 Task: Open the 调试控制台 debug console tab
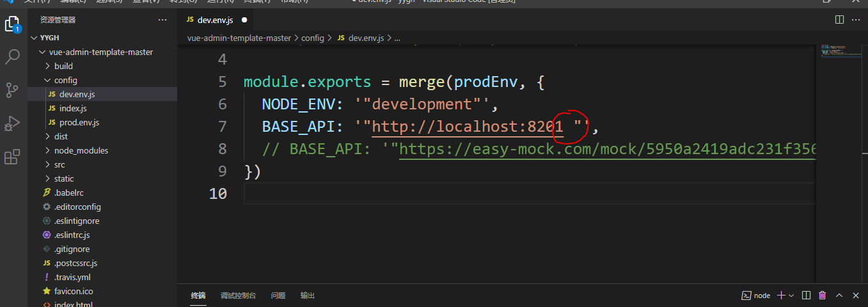point(238,295)
